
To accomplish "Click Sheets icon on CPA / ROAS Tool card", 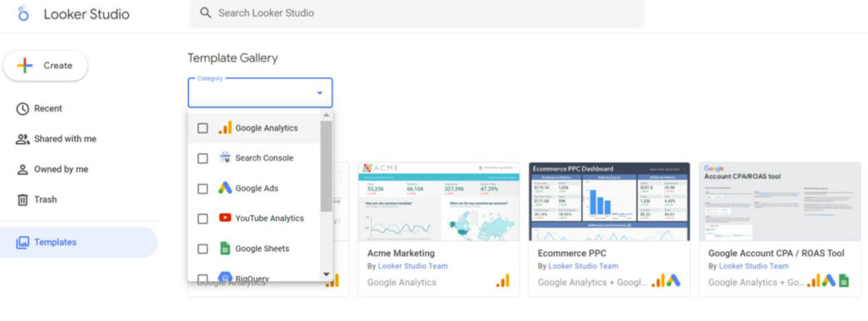I will pos(843,281).
